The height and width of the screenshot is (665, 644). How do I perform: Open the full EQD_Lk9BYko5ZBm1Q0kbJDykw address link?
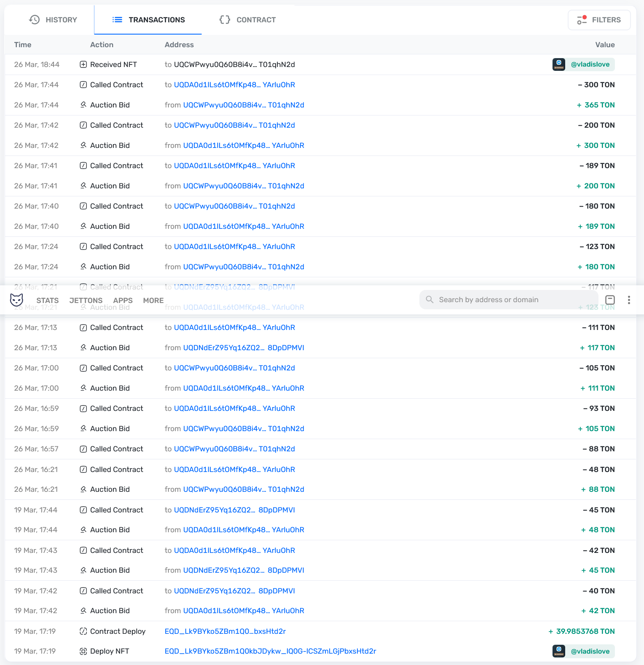tap(270, 651)
